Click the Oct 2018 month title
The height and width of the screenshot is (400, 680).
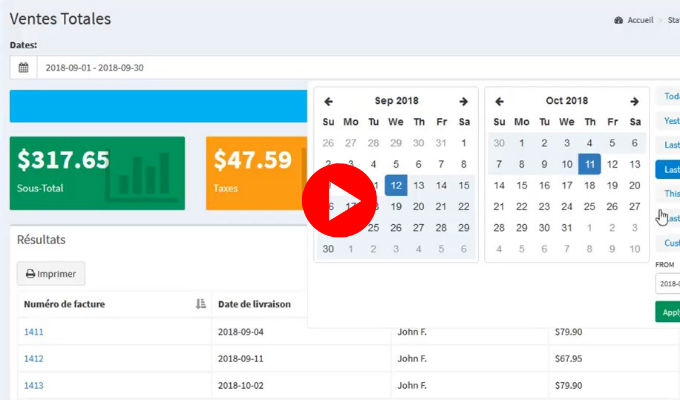567,101
